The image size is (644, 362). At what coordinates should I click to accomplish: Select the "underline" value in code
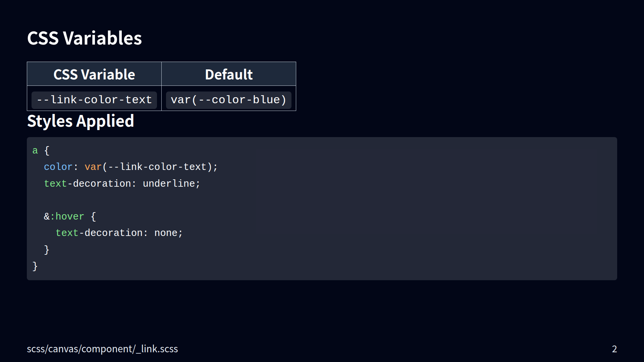click(x=169, y=184)
